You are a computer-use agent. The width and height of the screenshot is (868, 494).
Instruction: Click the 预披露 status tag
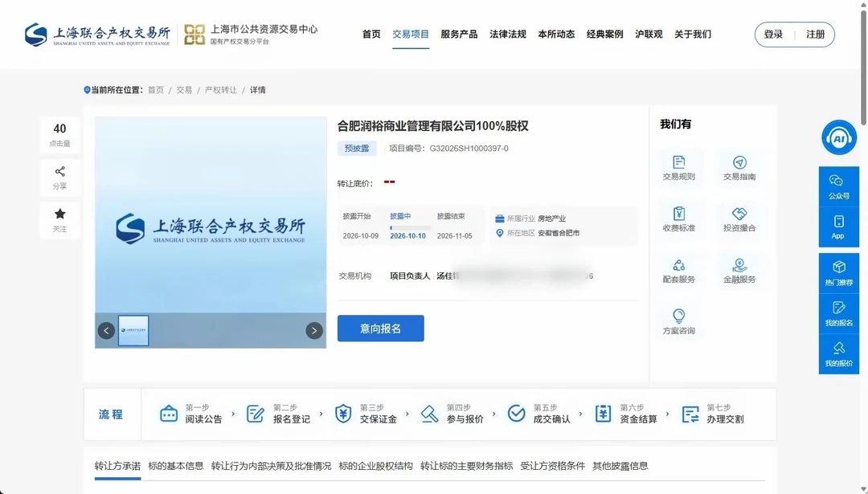coord(357,149)
